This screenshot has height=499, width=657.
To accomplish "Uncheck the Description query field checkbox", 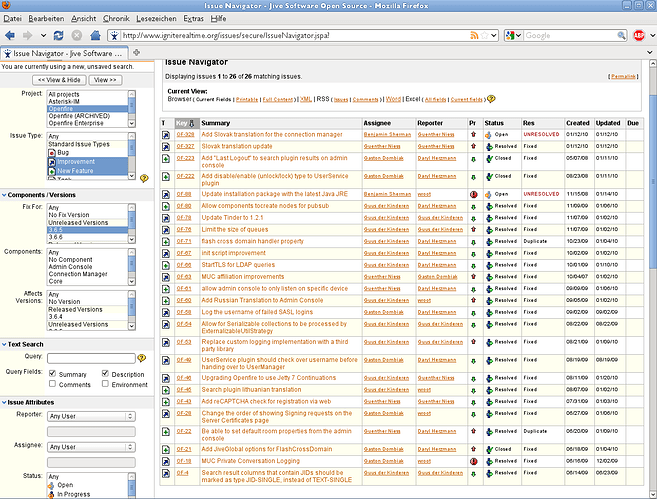I will click(x=105, y=373).
